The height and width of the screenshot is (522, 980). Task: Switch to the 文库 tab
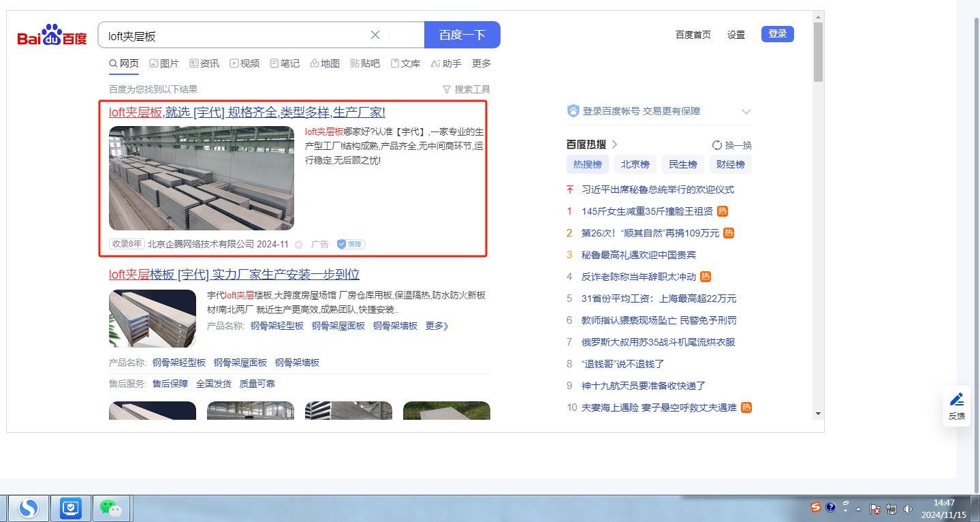click(x=405, y=63)
